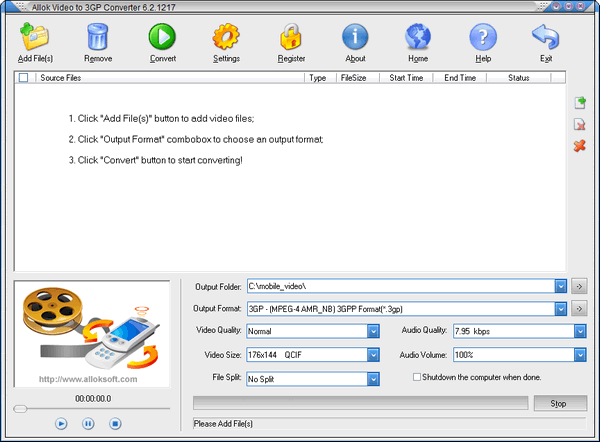Exit the program using the blue arrow icon
Screen dimensions: 600x442
[546, 36]
